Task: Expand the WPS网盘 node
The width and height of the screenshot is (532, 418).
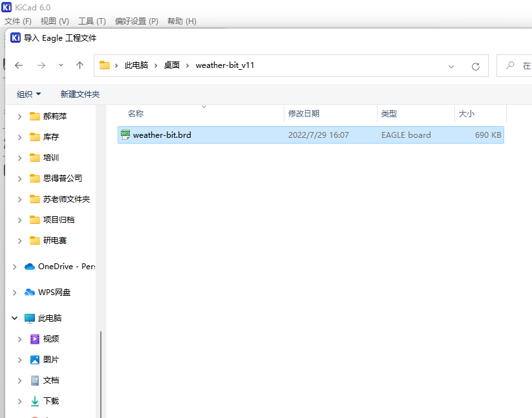Action: pos(15,292)
